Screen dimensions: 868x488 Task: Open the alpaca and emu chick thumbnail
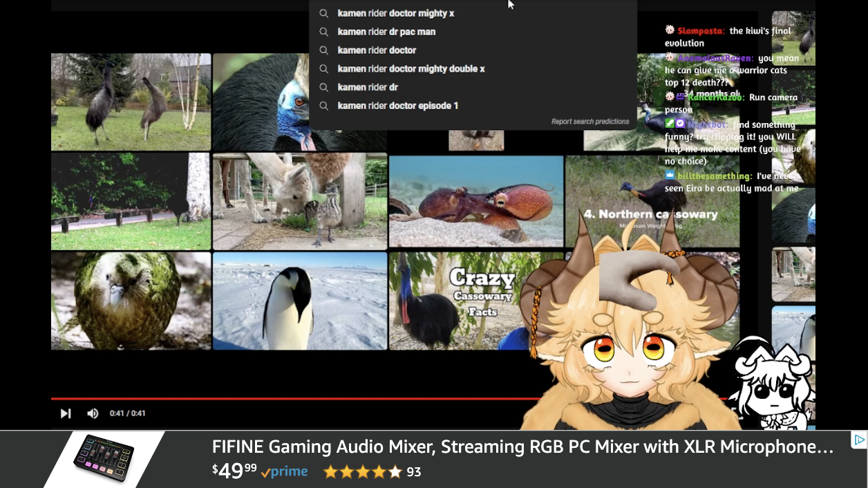click(300, 201)
